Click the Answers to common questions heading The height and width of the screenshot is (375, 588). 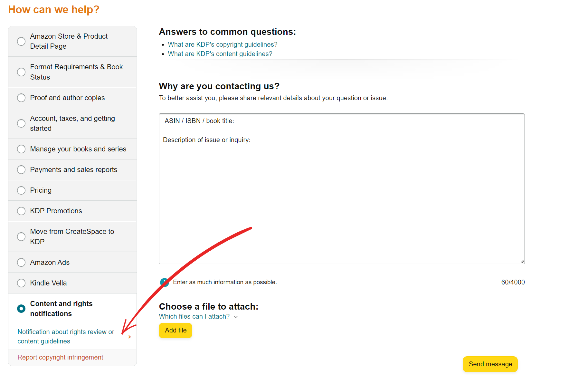coord(227,32)
